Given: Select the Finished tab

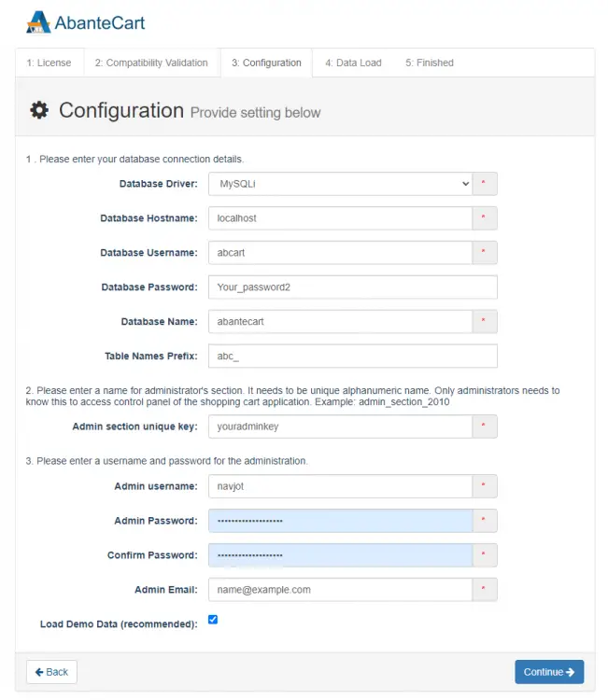Looking at the screenshot, I should point(430,63).
